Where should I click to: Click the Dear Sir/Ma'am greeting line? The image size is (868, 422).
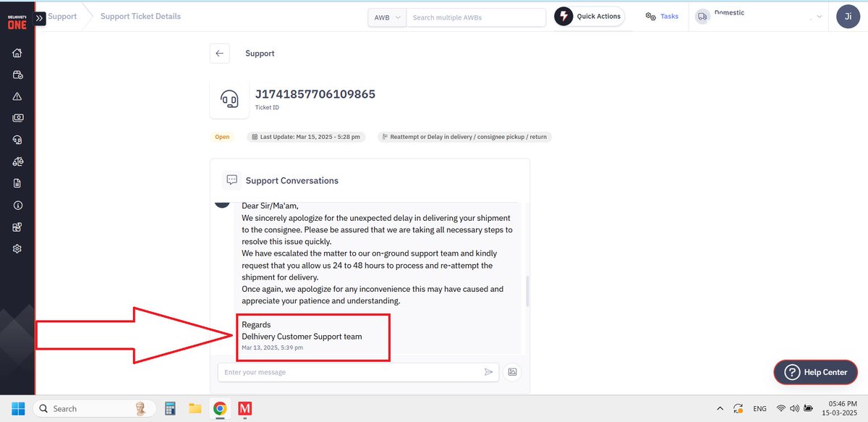(x=270, y=206)
